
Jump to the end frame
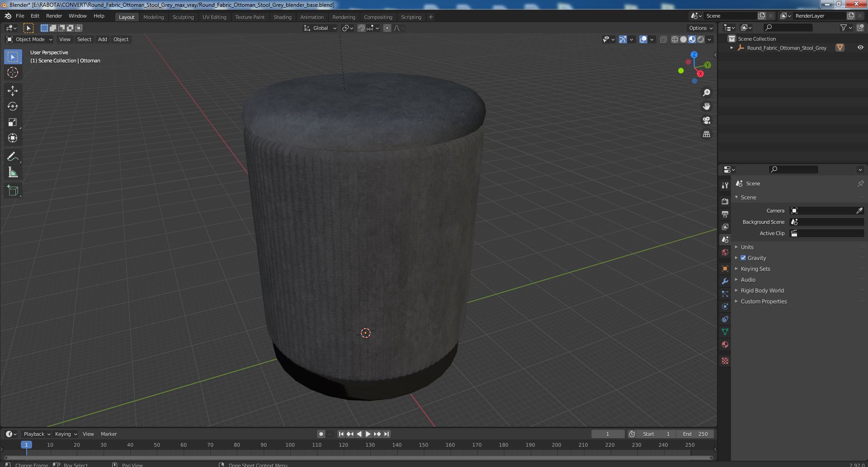pyautogui.click(x=386, y=434)
